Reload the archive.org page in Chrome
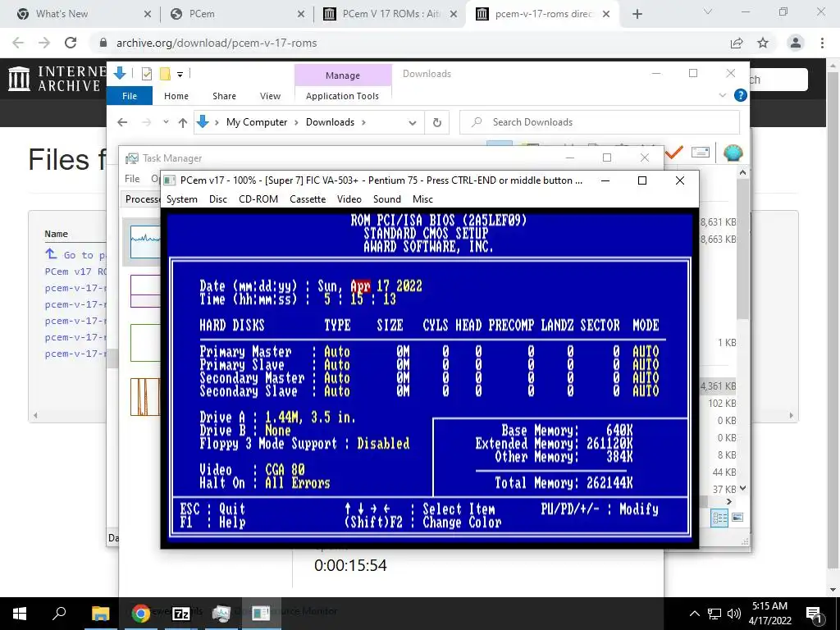The image size is (840, 630). click(71, 43)
